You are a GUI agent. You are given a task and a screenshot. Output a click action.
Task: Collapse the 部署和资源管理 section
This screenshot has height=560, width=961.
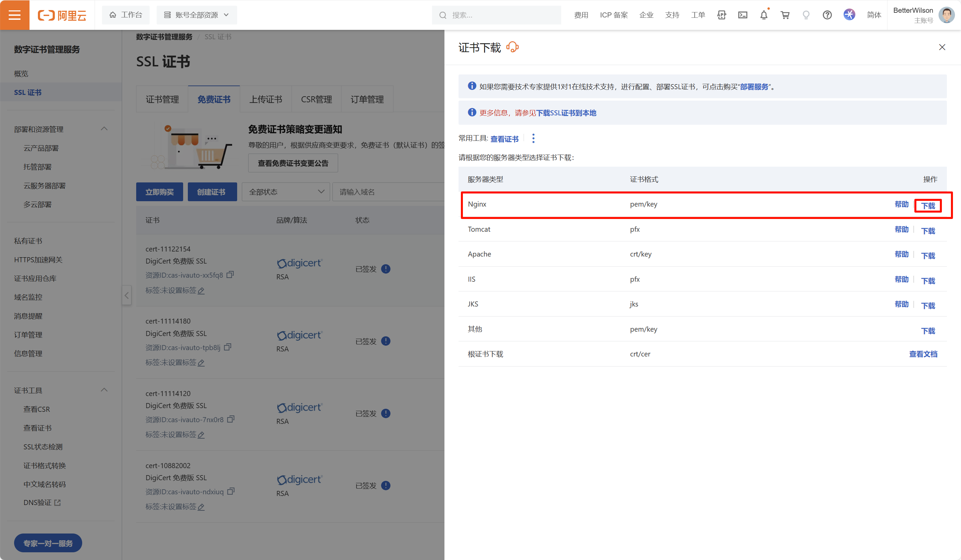104,129
